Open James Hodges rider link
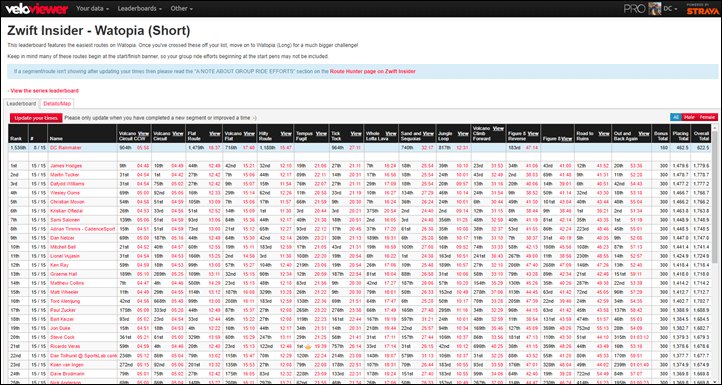 (x=66, y=166)
